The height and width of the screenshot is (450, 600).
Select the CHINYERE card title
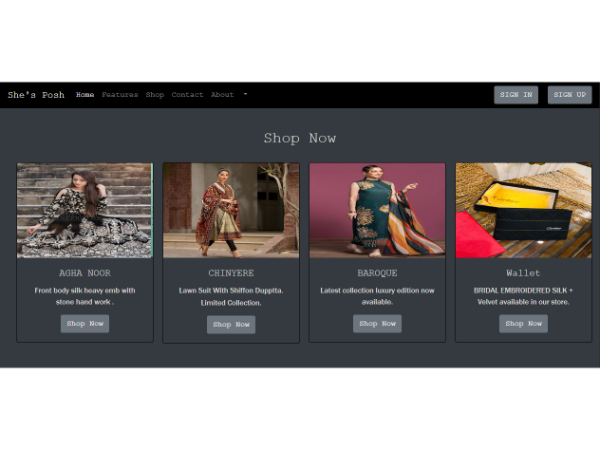(231, 273)
